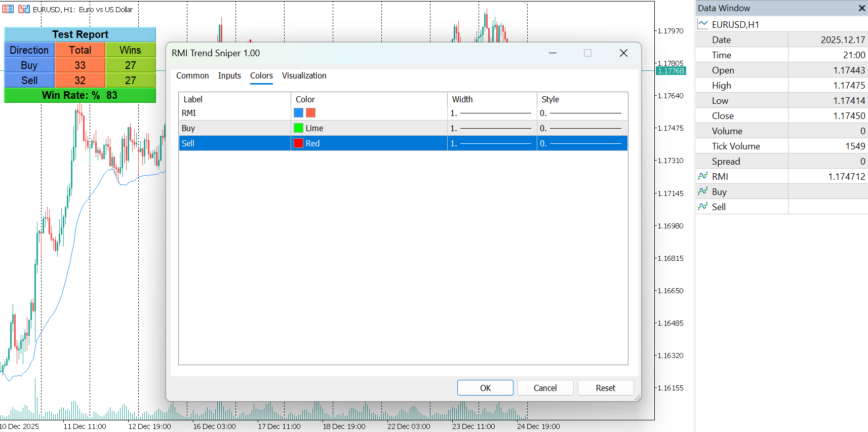This screenshot has width=868, height=432.
Task: Click the Cancel button
Action: (545, 388)
